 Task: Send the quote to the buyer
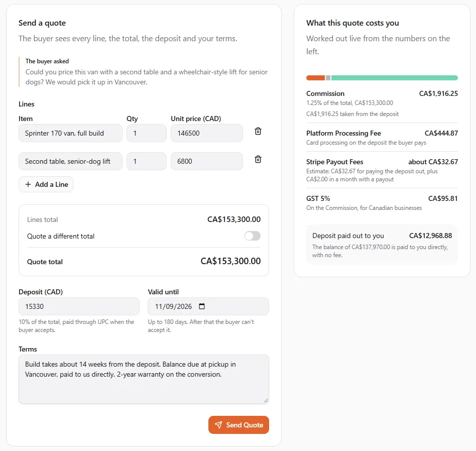[239, 425]
